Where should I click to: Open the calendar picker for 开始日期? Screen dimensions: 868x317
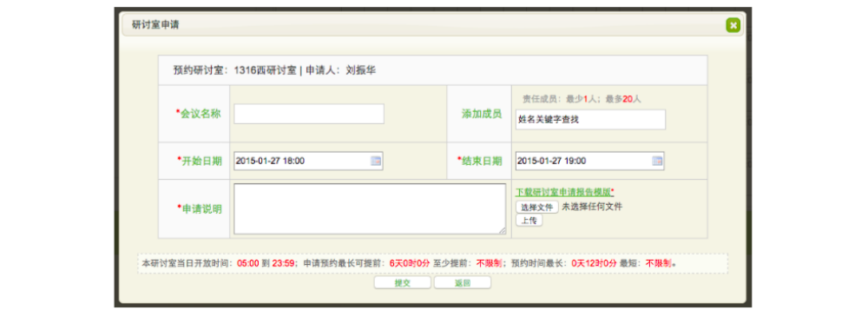click(x=375, y=162)
